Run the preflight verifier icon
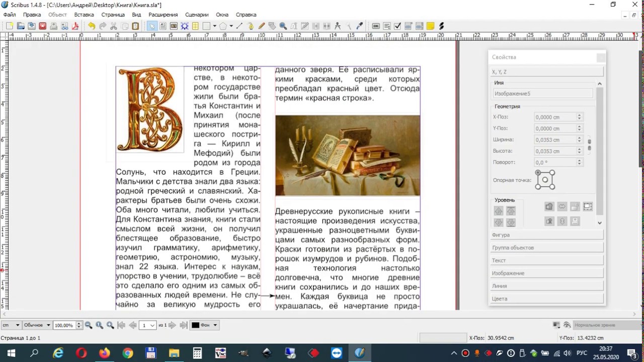Screen dimensions: 644x362 coord(65,26)
